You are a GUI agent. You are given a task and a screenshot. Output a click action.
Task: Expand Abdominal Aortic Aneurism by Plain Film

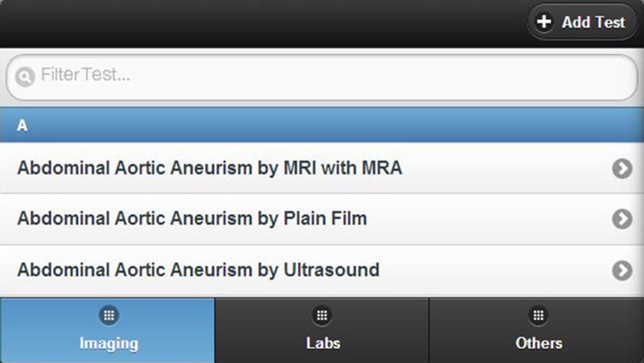pos(322,220)
